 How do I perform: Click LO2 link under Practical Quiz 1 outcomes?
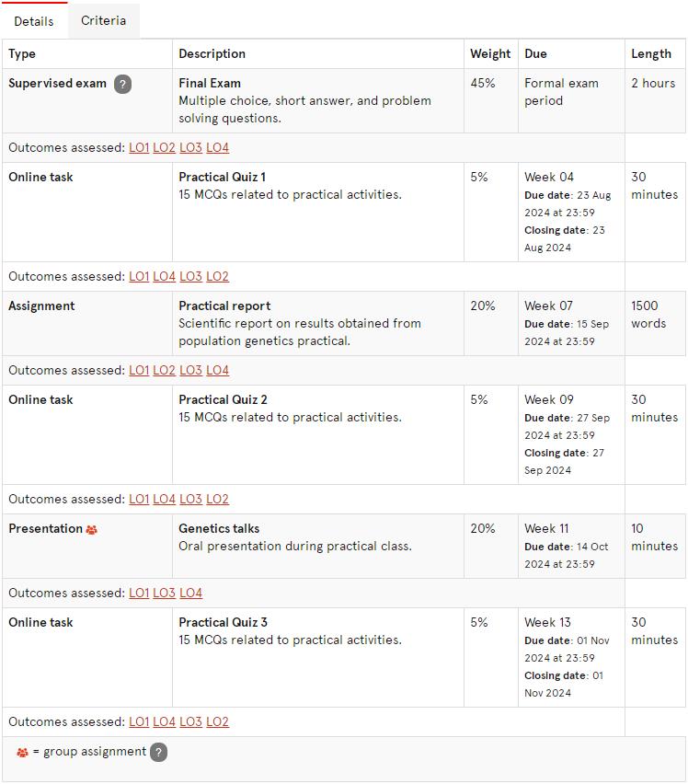pyautogui.click(x=217, y=276)
